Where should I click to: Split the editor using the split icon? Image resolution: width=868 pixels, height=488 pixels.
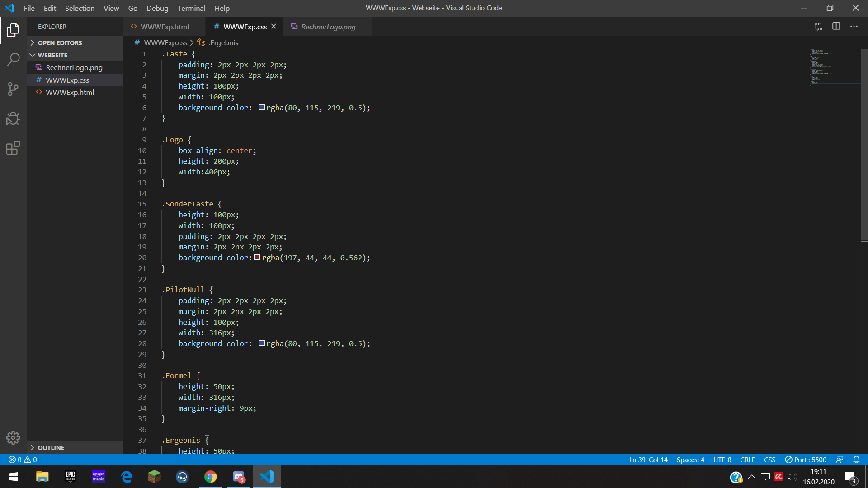[836, 27]
